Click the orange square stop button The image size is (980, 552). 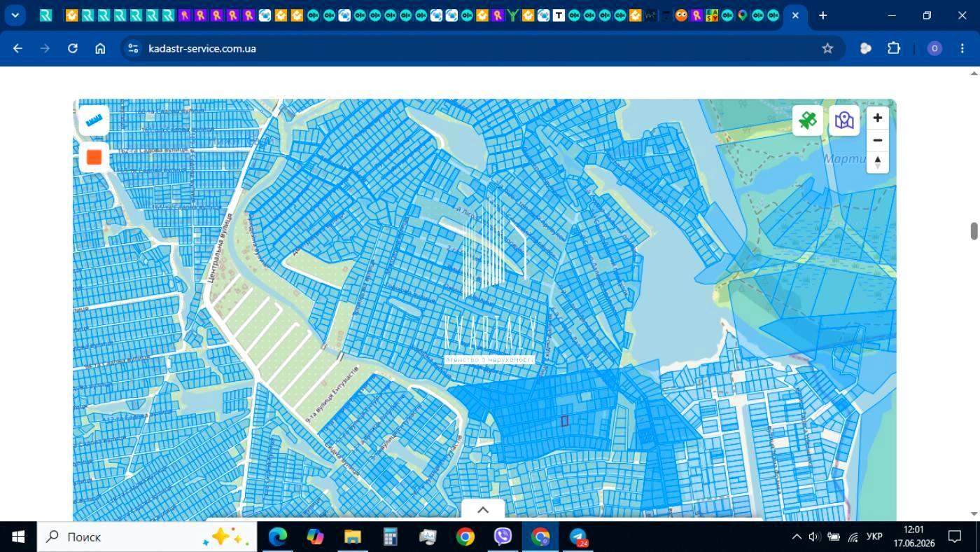coord(94,157)
